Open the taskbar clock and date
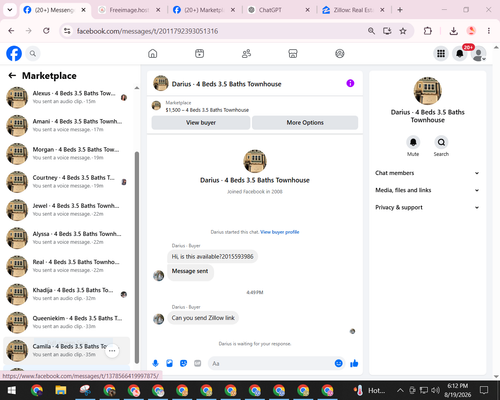The image size is (500, 400). pyautogui.click(x=458, y=390)
